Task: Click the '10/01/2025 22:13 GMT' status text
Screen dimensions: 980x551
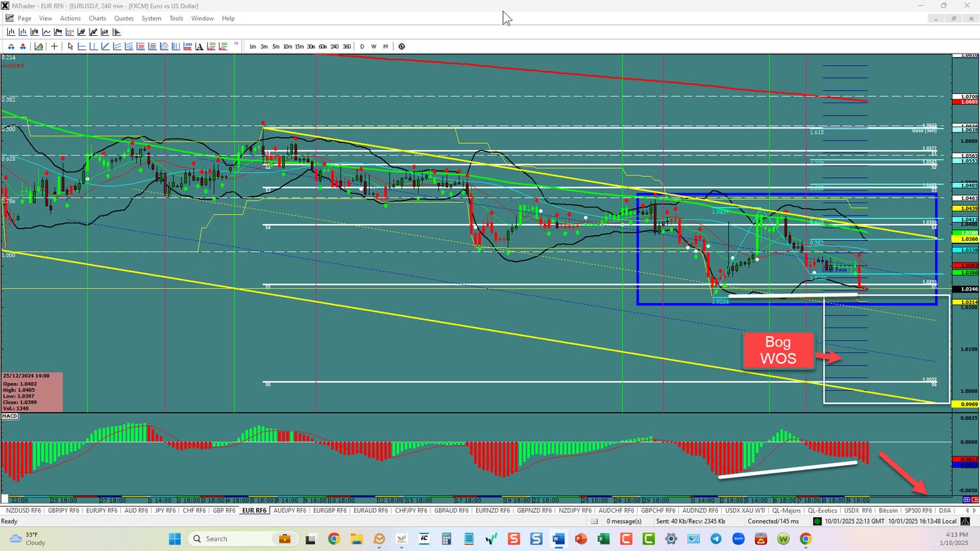Action: coord(855,521)
